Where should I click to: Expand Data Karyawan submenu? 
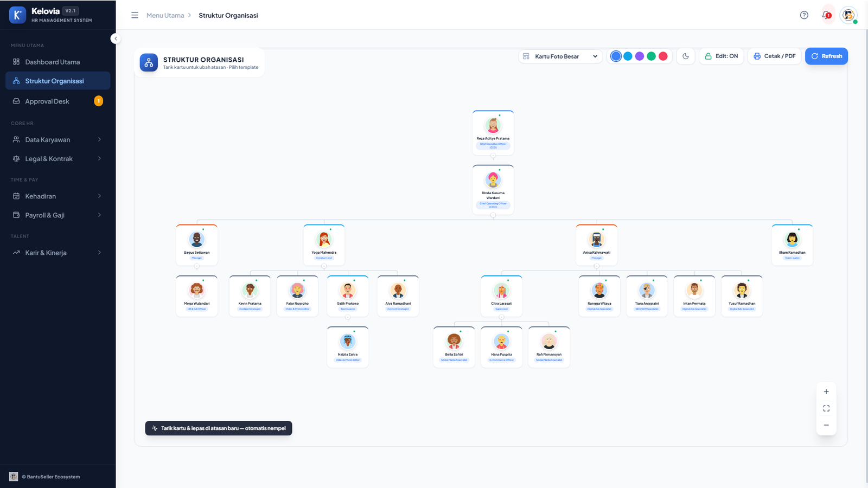pos(58,140)
